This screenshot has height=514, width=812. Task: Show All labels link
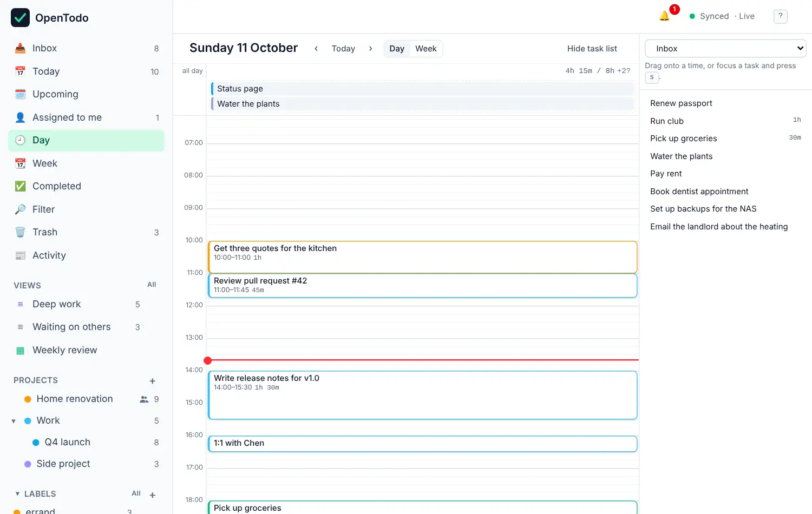(x=136, y=493)
